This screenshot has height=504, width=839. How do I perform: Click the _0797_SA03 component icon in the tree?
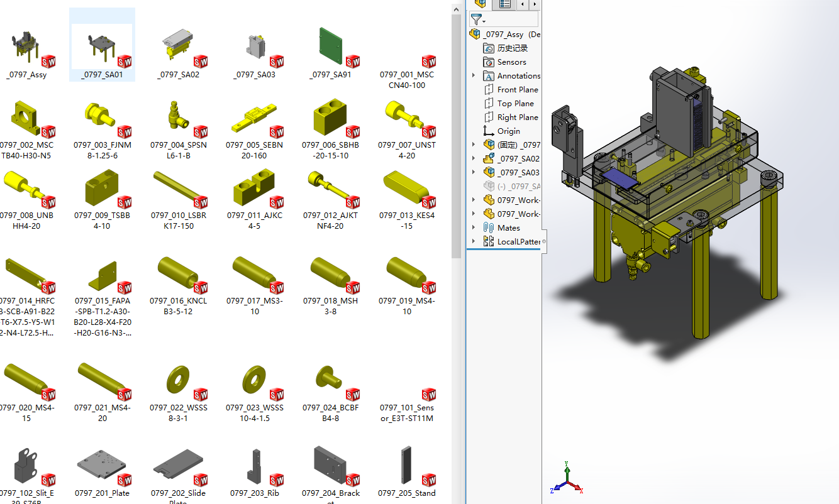coord(489,172)
